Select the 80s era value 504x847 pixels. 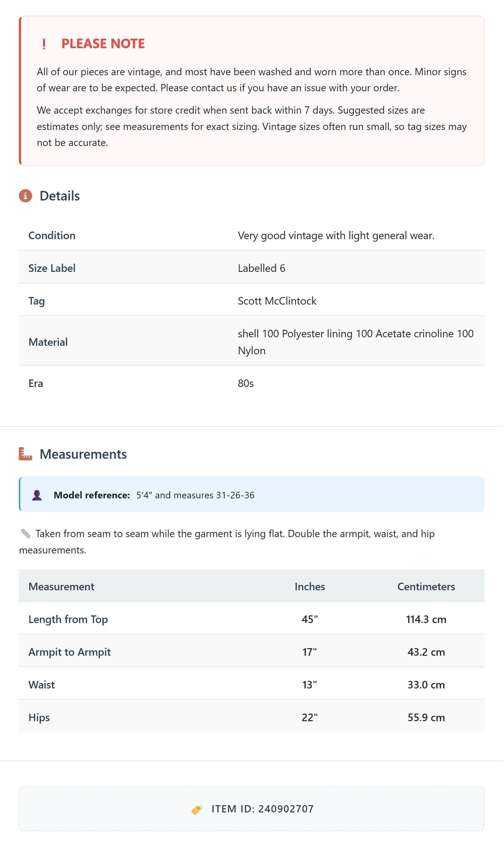[x=246, y=383]
